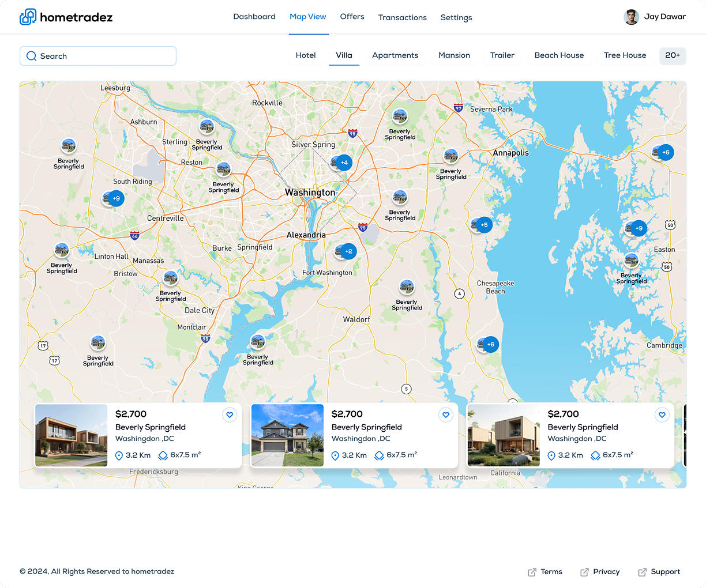Favorite the second property card heart

pyautogui.click(x=446, y=414)
